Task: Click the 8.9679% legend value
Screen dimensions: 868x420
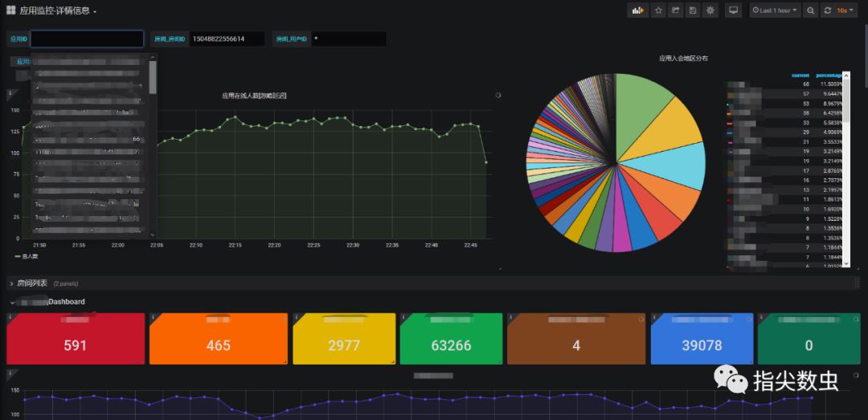Action: coord(833,104)
